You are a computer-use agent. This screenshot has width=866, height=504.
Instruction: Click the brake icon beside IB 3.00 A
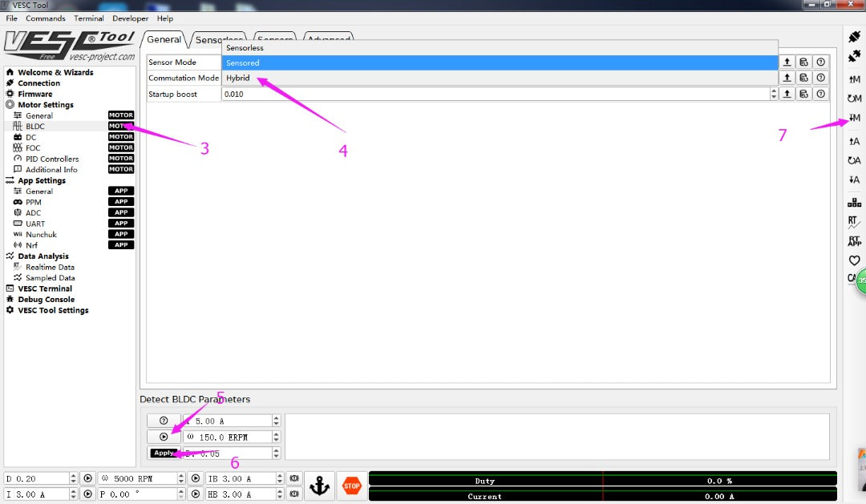[294, 478]
